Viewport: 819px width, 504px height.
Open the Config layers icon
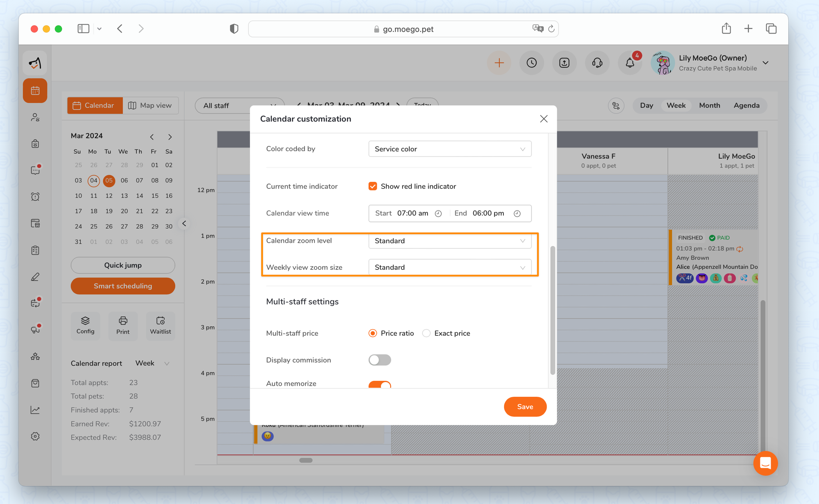coord(85,325)
